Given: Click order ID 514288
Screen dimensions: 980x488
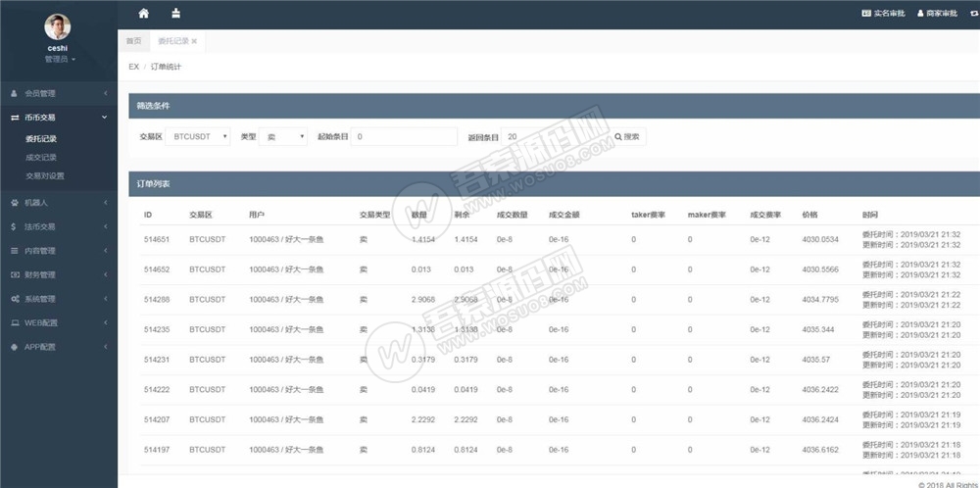Looking at the screenshot, I should [x=156, y=299].
